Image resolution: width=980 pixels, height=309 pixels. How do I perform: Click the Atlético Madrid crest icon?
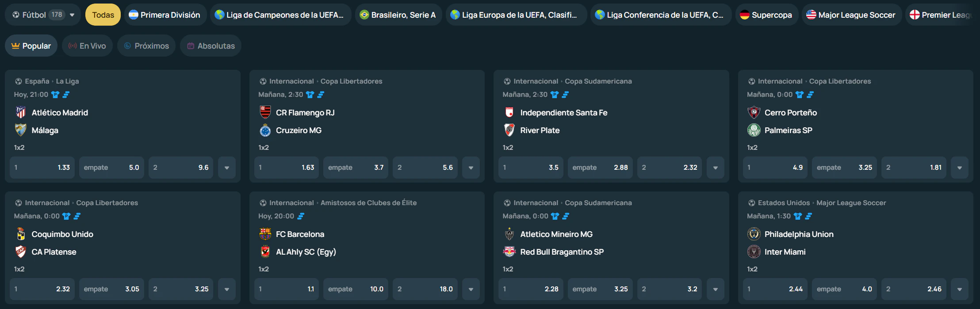point(21,112)
